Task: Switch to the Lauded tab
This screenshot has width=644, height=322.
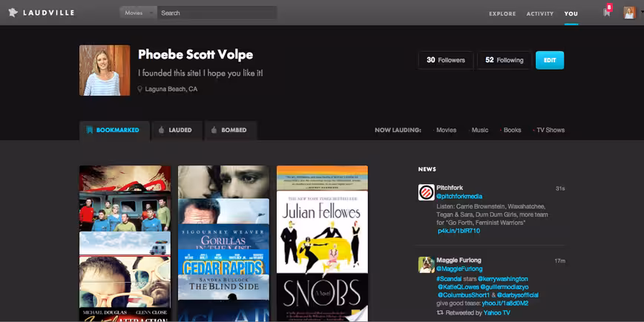Action: (x=177, y=130)
